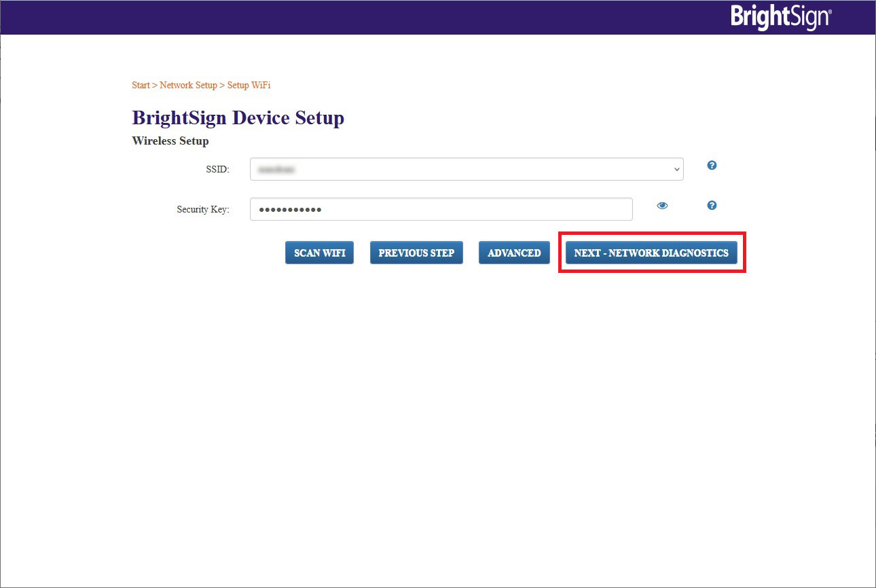Proceed to NEXT - NETWORK DIAGNOSTICS
The image size is (876, 588).
(651, 253)
